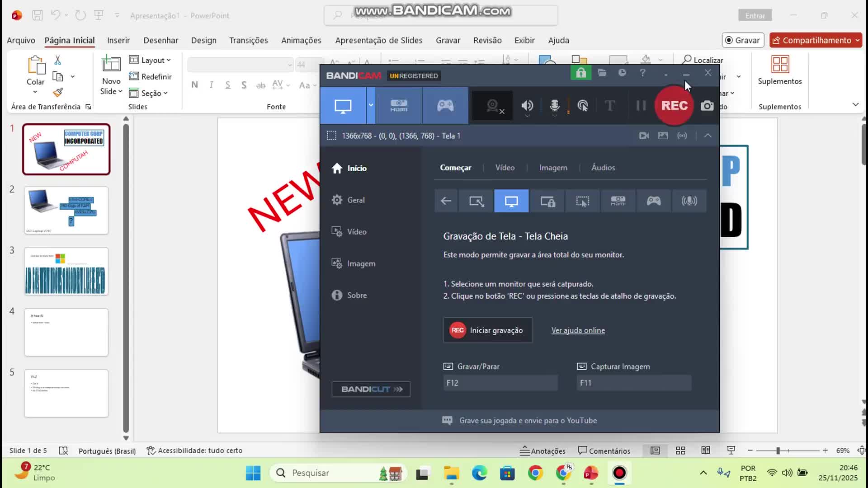Image resolution: width=868 pixels, height=488 pixels.
Task: Open the Bandicam schedule clock icon
Action: point(622,73)
